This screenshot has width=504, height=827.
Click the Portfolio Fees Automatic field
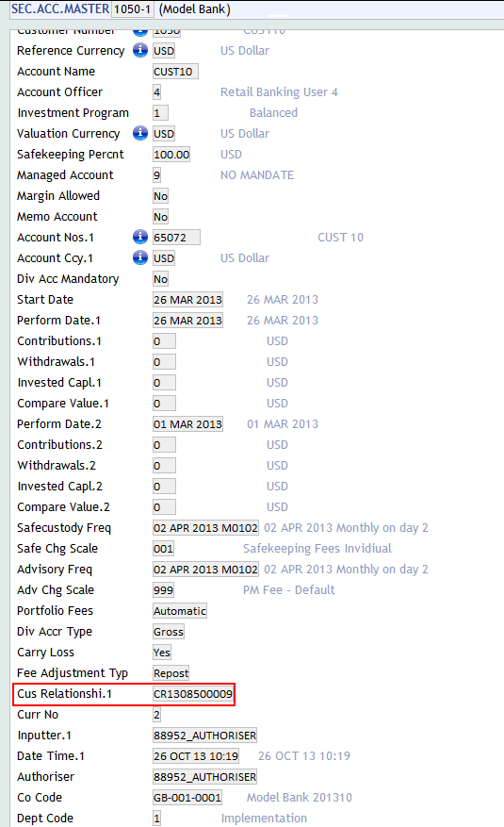pyautogui.click(x=180, y=611)
